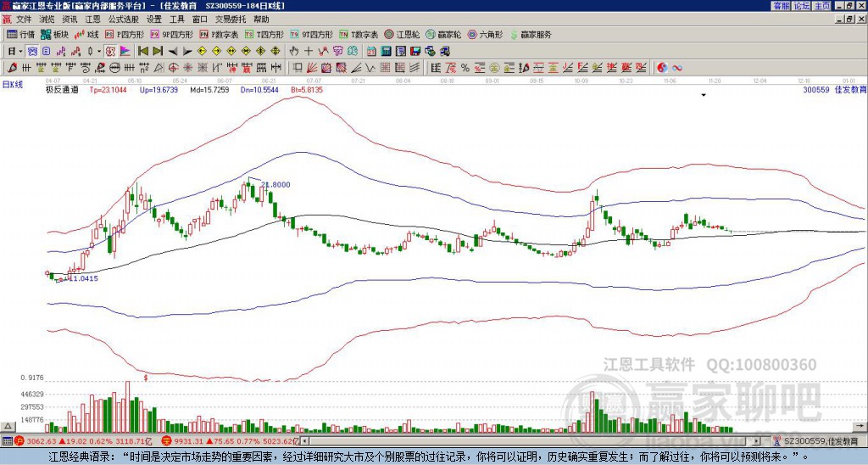This screenshot has height=465, width=868.
Task: Click the yin-yang icon in drawing toolbar
Action: [x=662, y=68]
